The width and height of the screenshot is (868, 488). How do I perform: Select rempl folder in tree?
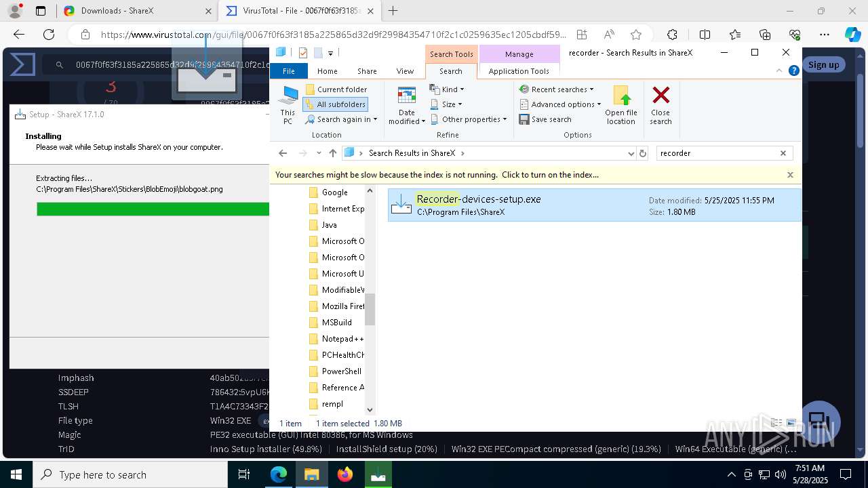tap(332, 404)
